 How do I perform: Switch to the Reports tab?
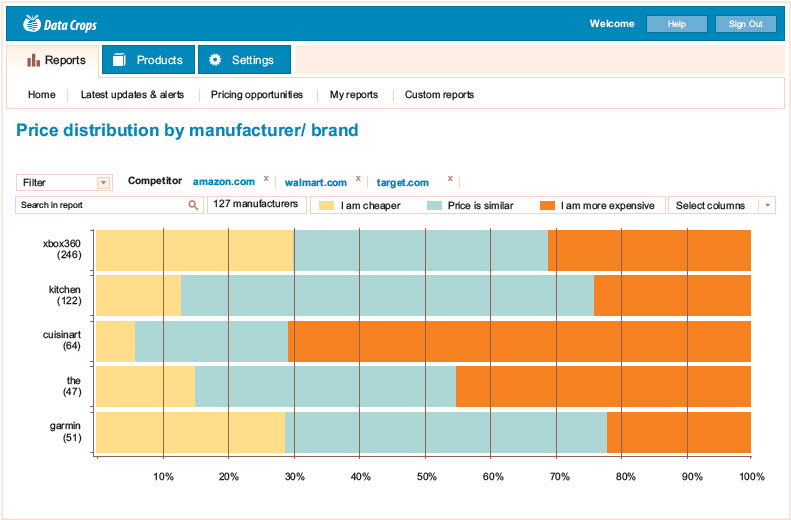(x=53, y=60)
